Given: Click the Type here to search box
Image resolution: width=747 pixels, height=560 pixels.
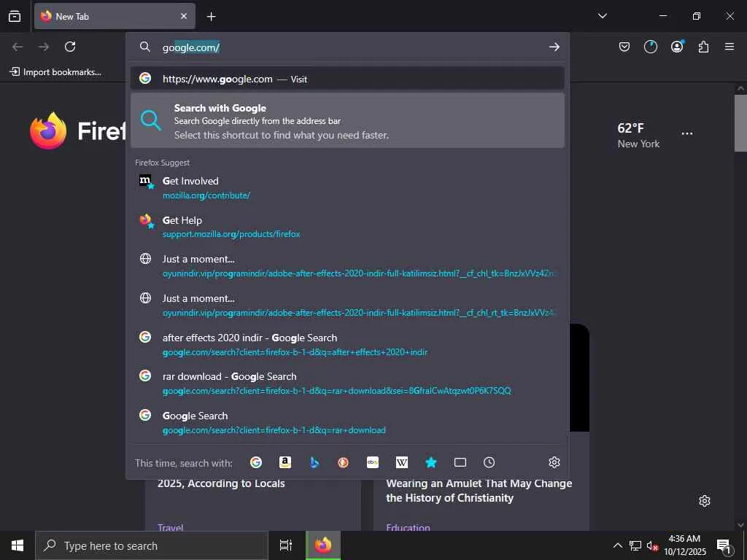Looking at the screenshot, I should [x=152, y=545].
